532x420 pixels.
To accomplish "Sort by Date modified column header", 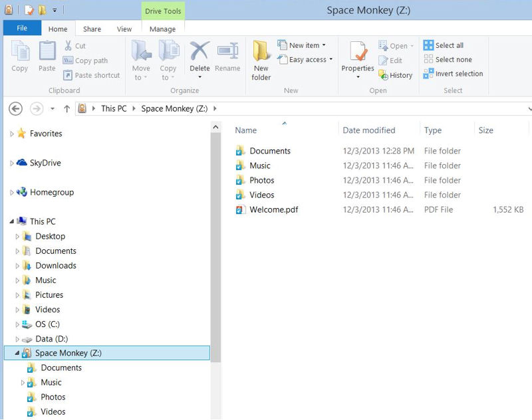I will (369, 130).
